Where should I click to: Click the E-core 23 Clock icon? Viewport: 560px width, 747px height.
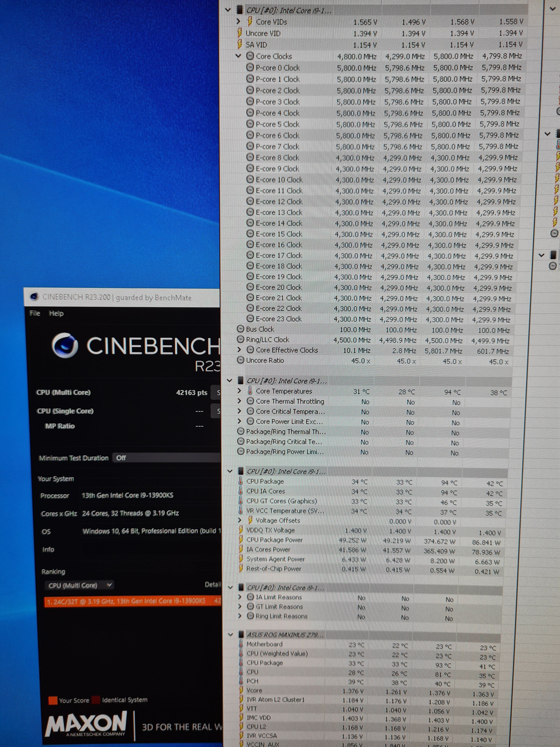pyautogui.click(x=250, y=318)
